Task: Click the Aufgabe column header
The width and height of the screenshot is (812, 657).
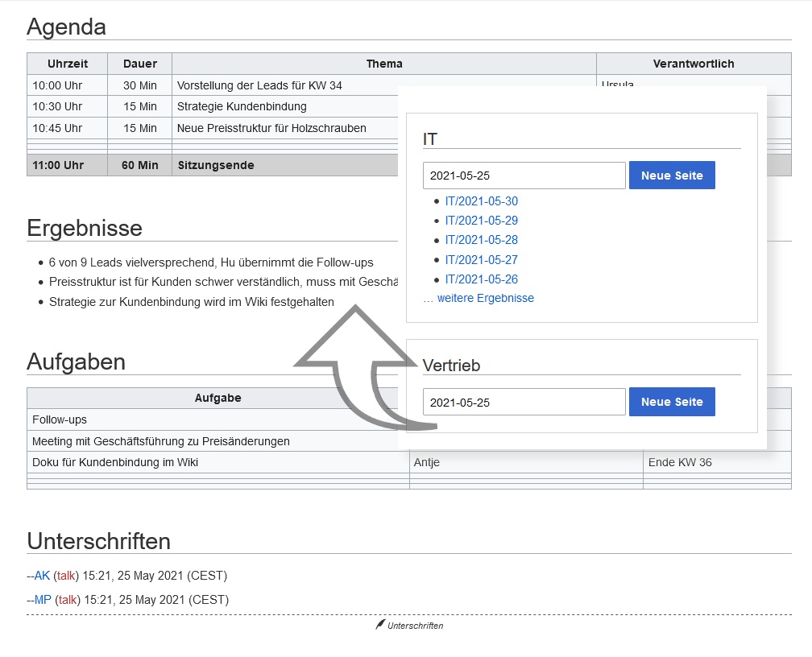Action: pos(218,398)
